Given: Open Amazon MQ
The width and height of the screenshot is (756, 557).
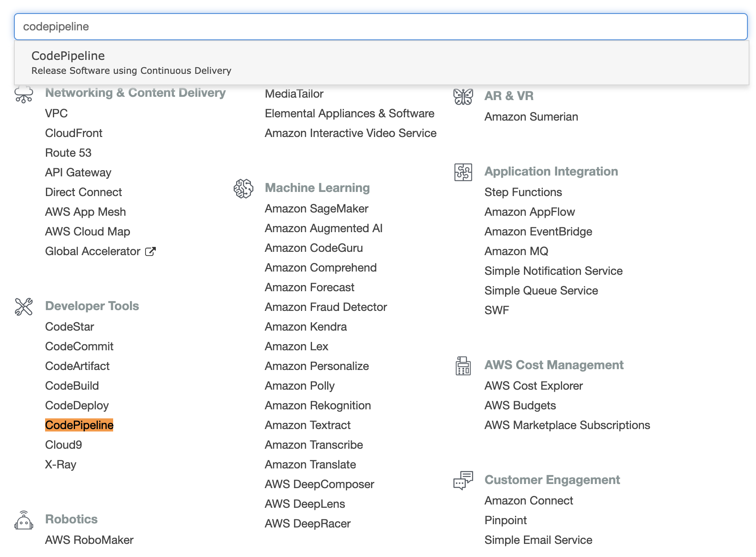Looking at the screenshot, I should tap(517, 251).
